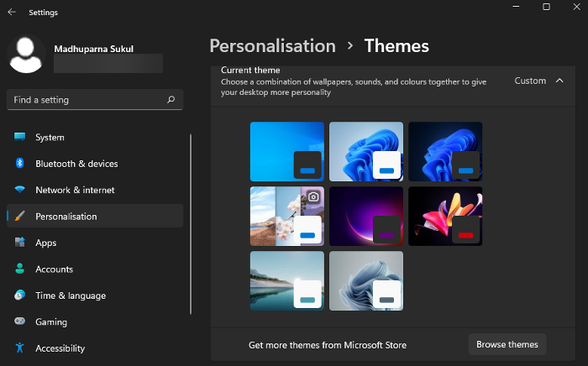Select Apps in the sidebar
The image size is (588, 366).
click(95, 243)
